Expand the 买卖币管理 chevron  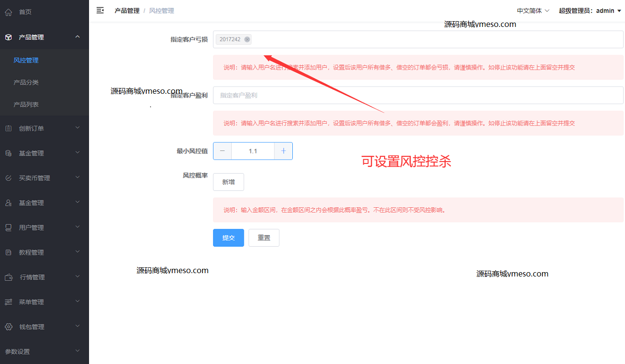coord(77,177)
